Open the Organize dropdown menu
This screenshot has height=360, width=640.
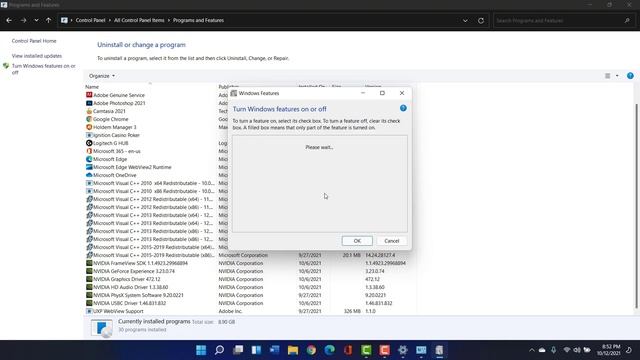point(102,76)
